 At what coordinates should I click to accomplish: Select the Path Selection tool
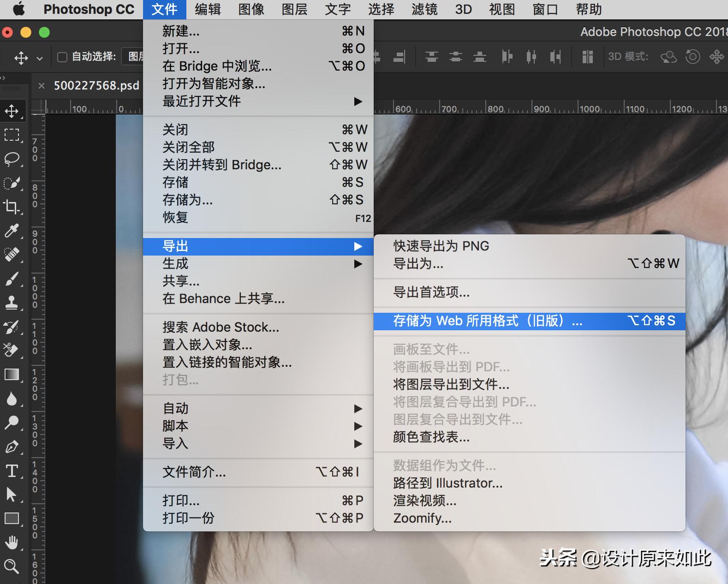12,495
